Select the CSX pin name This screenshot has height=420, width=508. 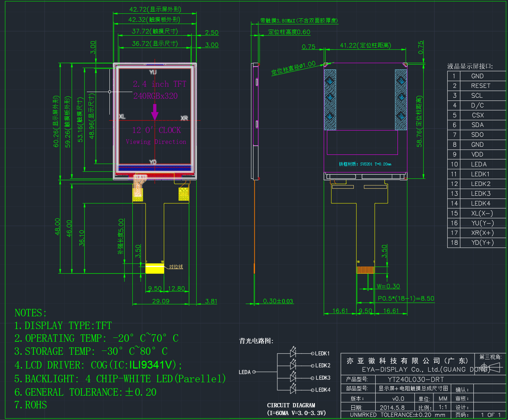click(478, 115)
